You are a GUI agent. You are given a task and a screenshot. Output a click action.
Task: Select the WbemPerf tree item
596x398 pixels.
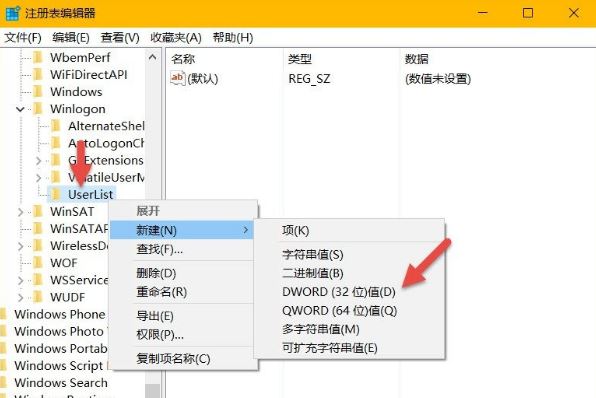click(80, 57)
